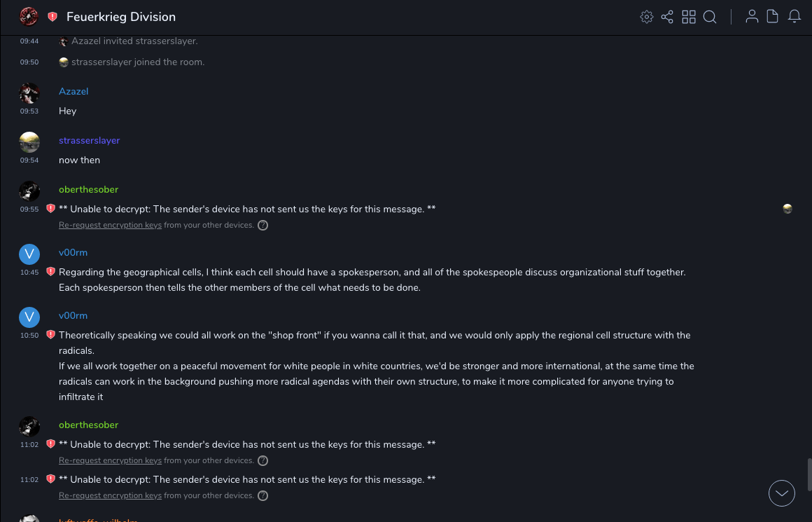Click the vertical scrollbar thumb

(x=809, y=474)
